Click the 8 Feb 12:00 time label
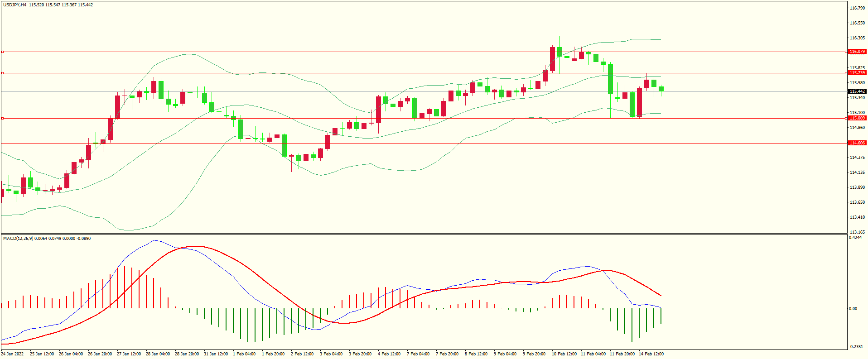Screen dimensions: 868x359 (x=477, y=354)
